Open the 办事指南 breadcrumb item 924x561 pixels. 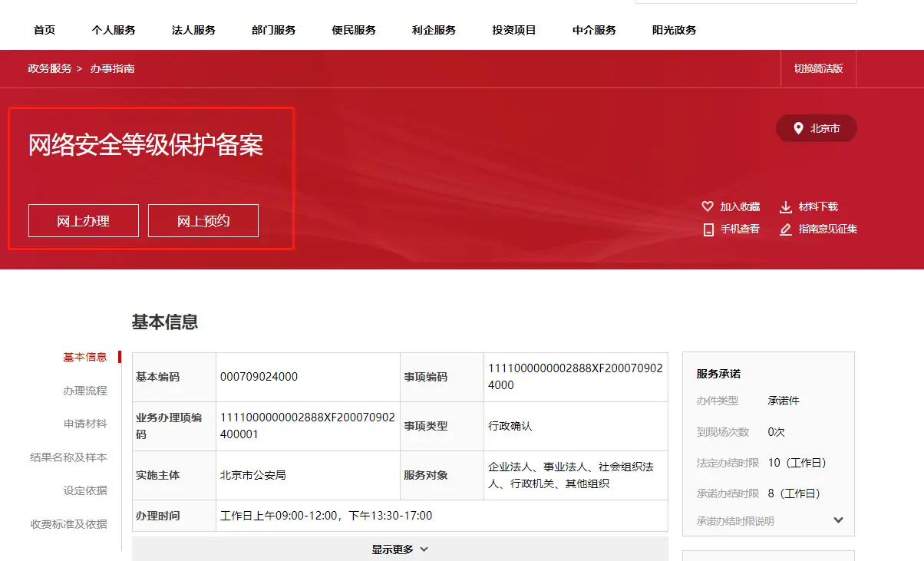(113, 68)
